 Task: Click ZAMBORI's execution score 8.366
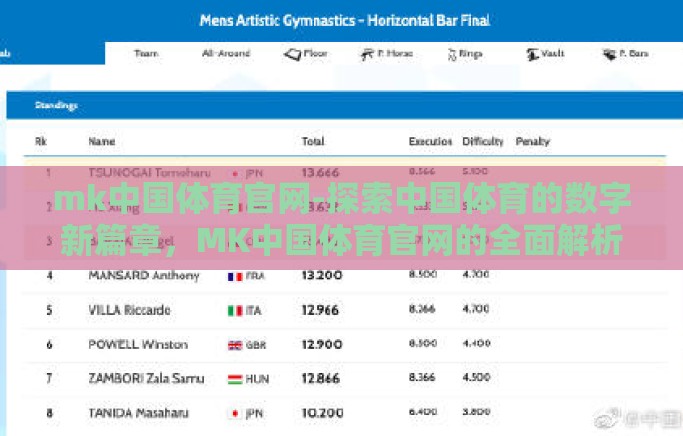[422, 377]
